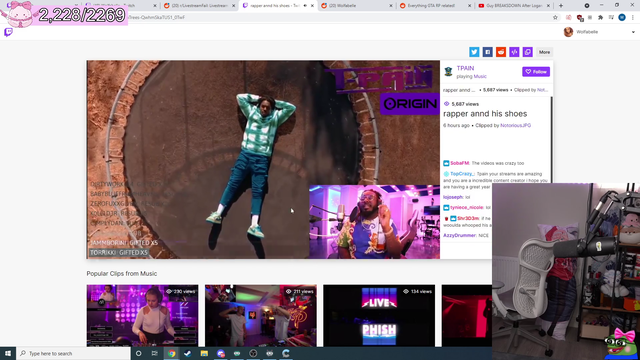Click TopCrazy_ username in chat
The height and width of the screenshot is (360, 640).
[x=462, y=174]
